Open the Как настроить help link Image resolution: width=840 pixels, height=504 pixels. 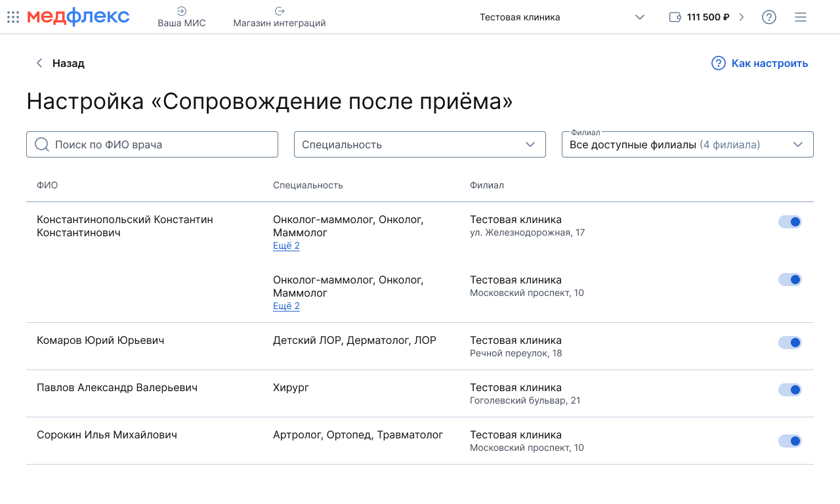760,64
